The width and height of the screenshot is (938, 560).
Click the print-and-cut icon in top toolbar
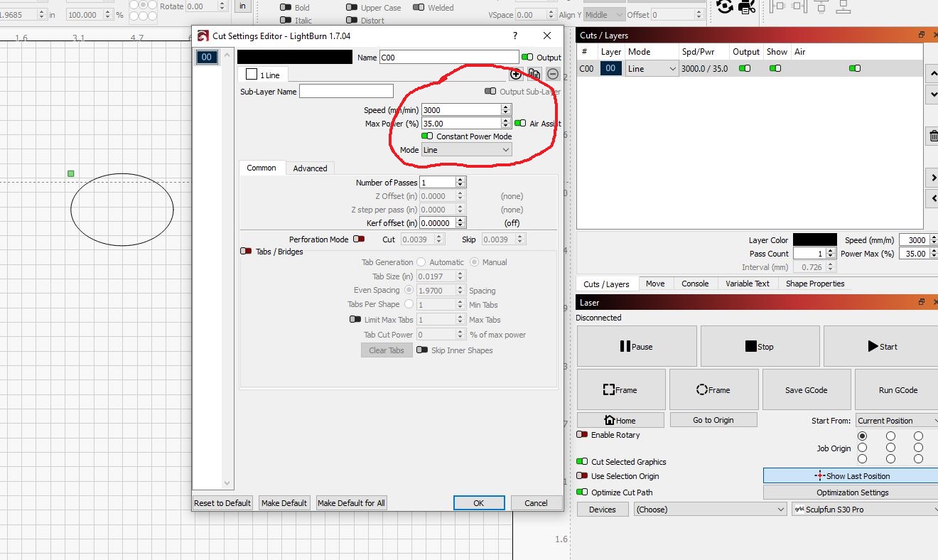click(747, 6)
